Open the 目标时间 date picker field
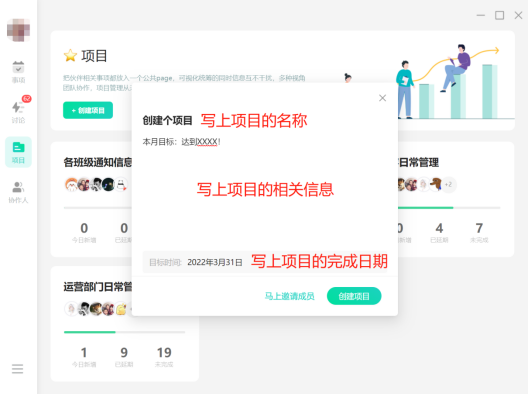 [x=265, y=262]
